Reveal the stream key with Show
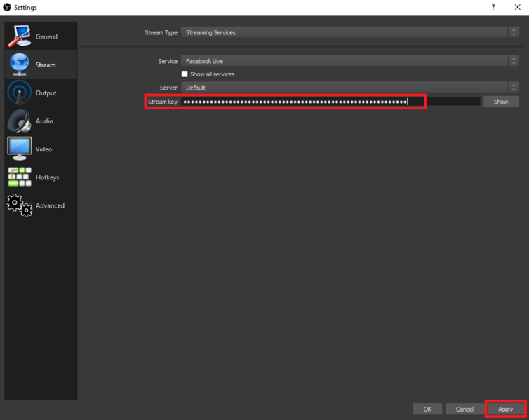Viewport: 529px width, 420px height. [x=501, y=102]
